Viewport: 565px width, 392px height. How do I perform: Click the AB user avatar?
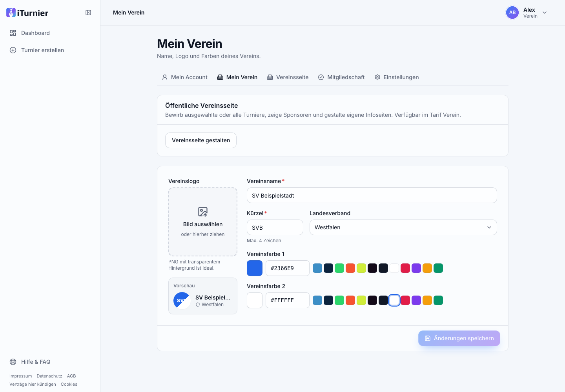512,13
